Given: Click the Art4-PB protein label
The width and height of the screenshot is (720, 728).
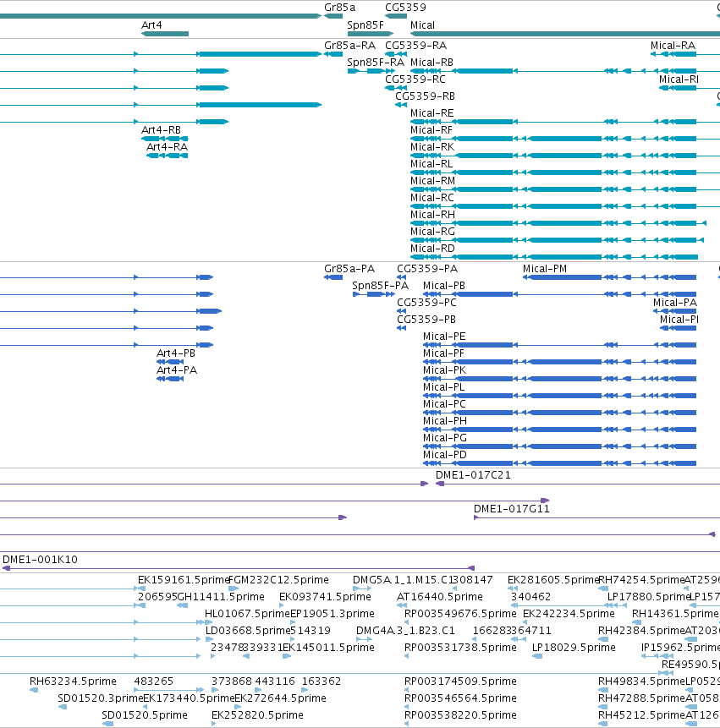Looking at the screenshot, I should click(176, 353).
